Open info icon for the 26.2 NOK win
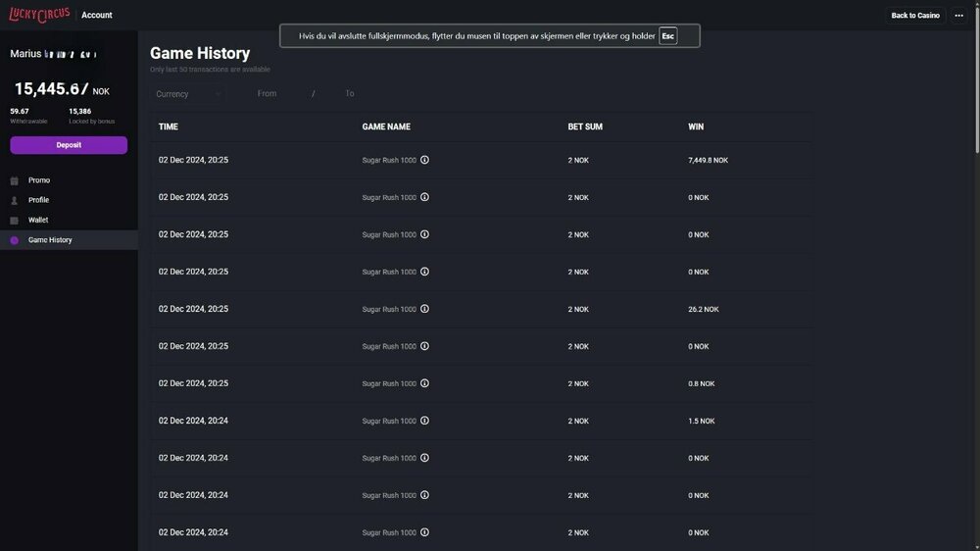The height and width of the screenshot is (551, 980). click(x=424, y=309)
